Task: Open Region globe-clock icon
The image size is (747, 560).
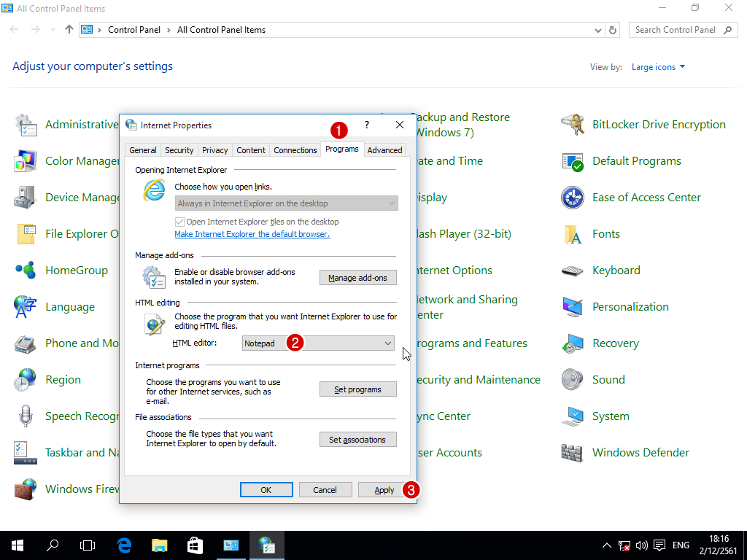Action: [26, 379]
